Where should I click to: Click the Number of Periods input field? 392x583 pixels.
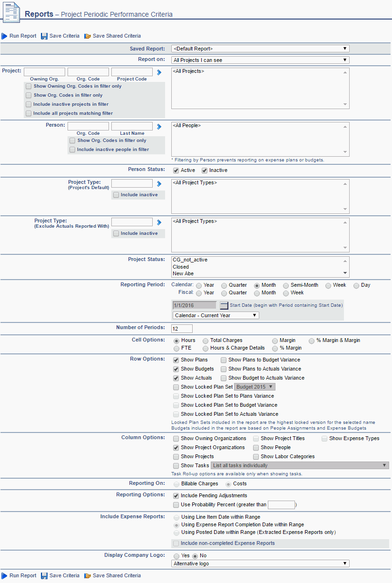(x=182, y=329)
